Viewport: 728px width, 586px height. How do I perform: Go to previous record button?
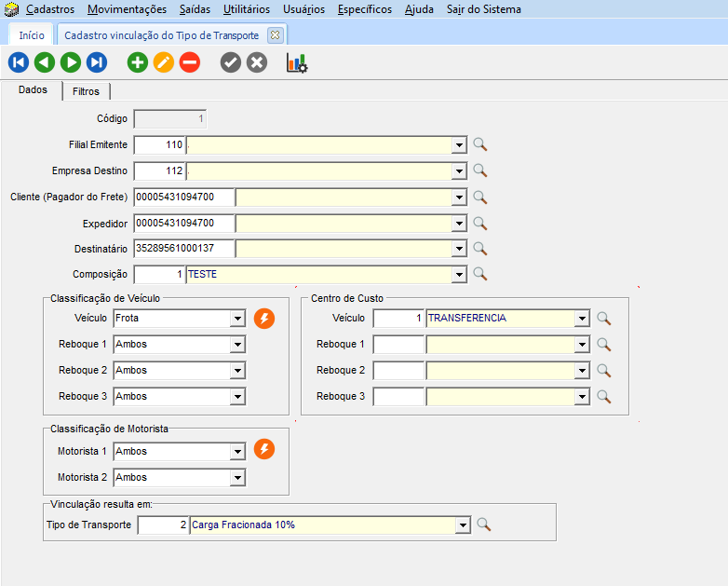[45, 62]
